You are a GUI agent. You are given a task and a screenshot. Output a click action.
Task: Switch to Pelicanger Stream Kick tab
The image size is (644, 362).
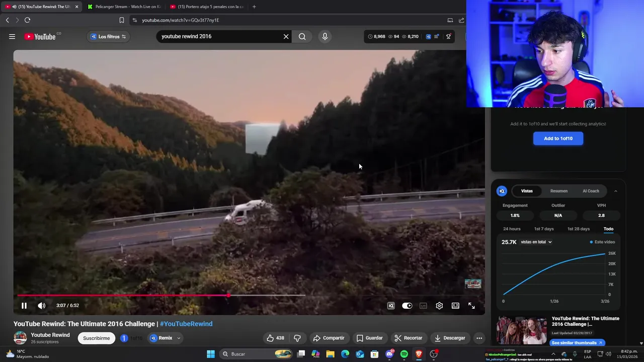[x=123, y=7]
